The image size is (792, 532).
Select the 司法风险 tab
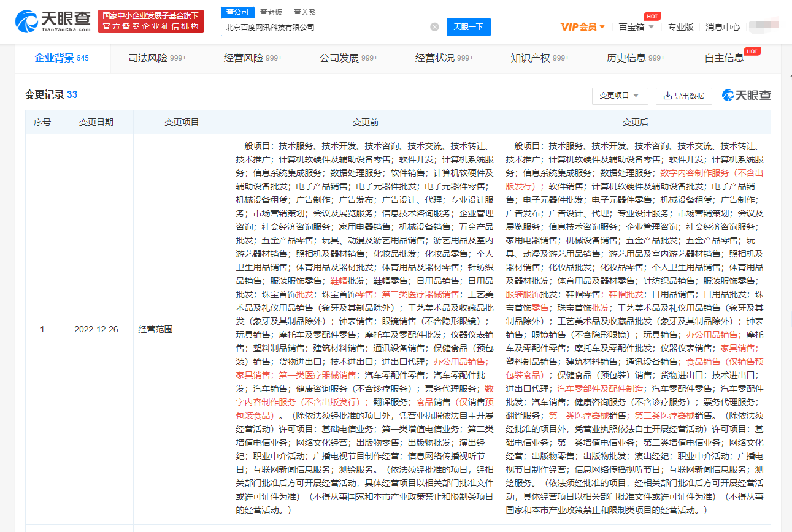[x=157, y=58]
